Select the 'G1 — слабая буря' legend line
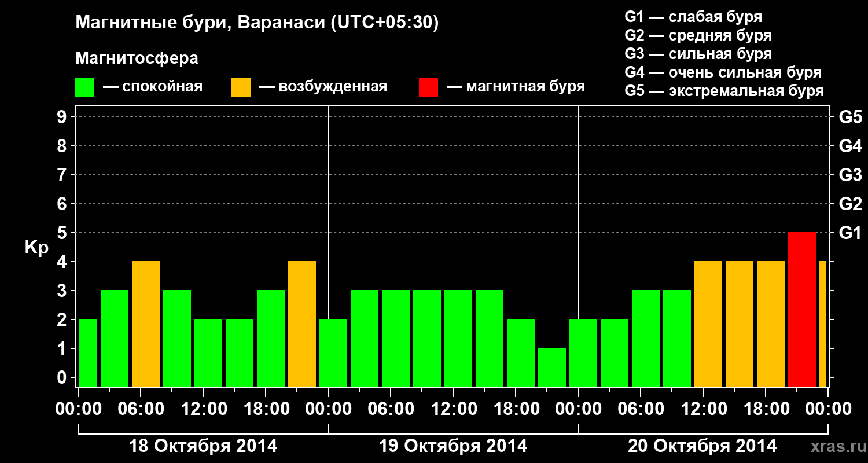The width and height of the screenshot is (868, 463). click(x=693, y=17)
